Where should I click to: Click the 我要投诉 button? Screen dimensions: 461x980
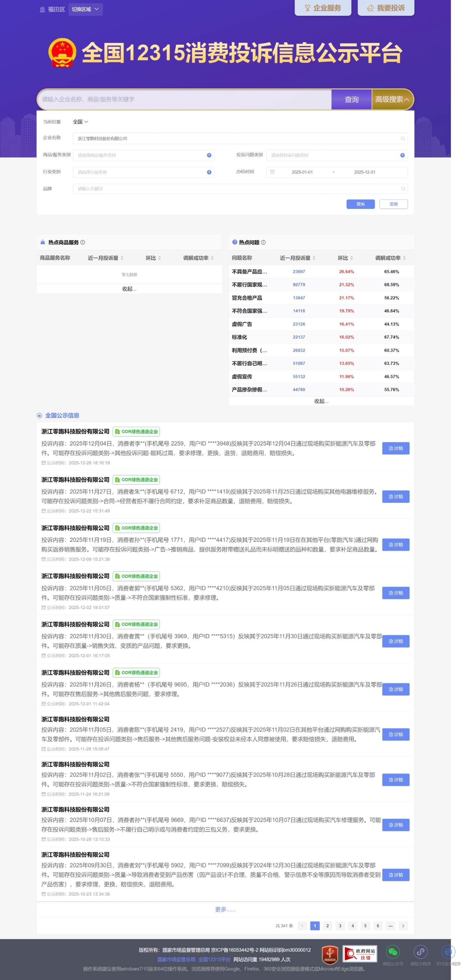386,8
